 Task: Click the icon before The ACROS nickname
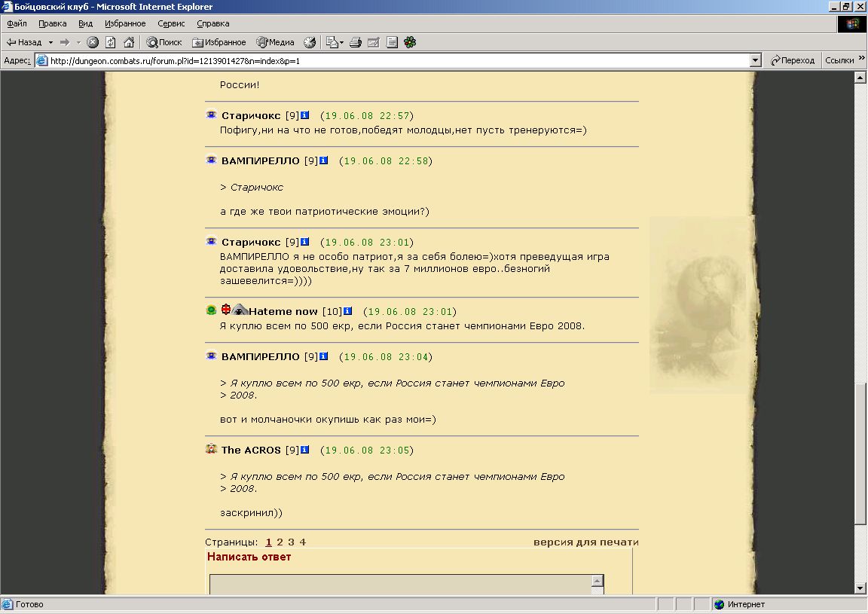coord(211,449)
